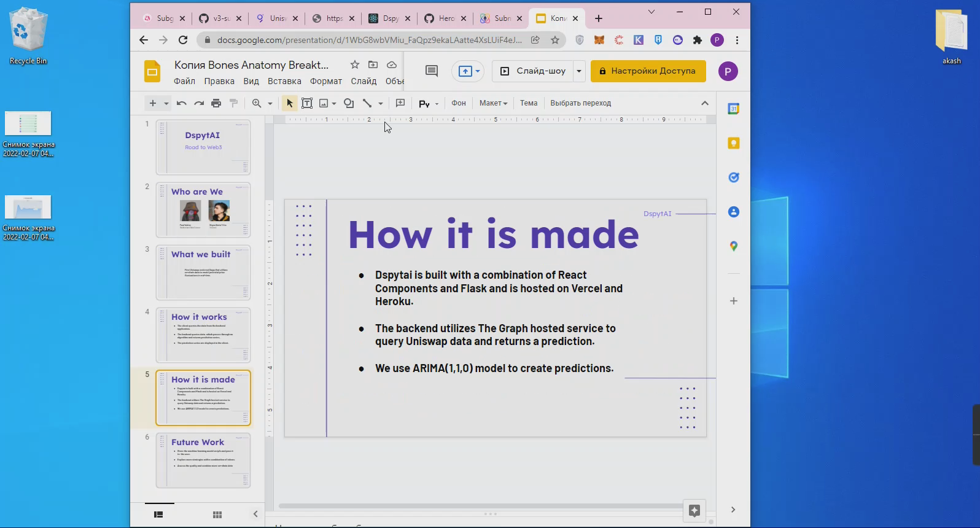Click Настройки Доступа share button
980x528 pixels.
pos(648,71)
